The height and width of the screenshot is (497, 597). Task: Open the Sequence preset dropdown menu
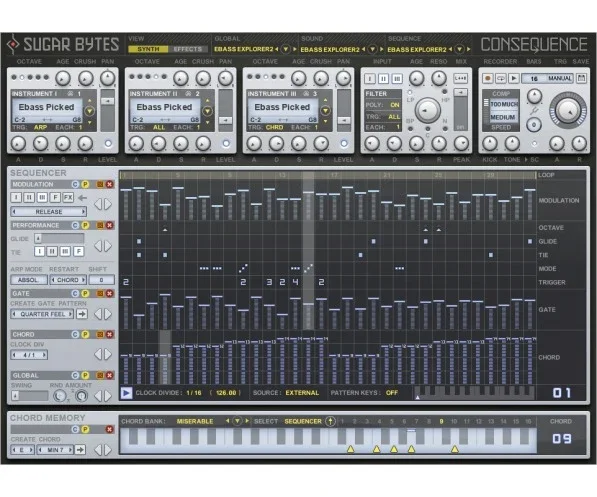(x=460, y=49)
